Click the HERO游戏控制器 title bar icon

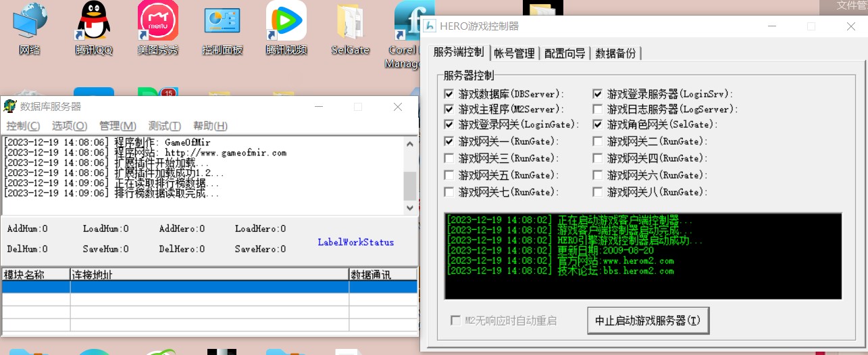pyautogui.click(x=430, y=26)
